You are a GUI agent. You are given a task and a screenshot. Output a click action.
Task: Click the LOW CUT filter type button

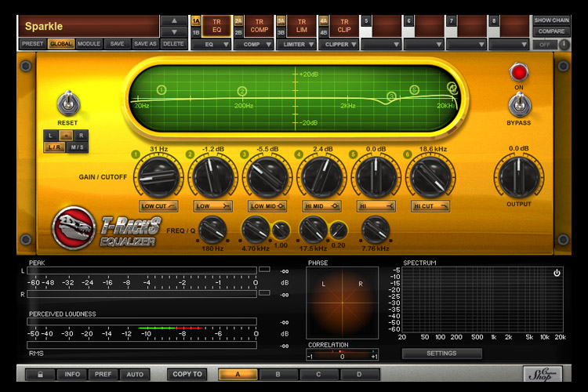(158, 206)
